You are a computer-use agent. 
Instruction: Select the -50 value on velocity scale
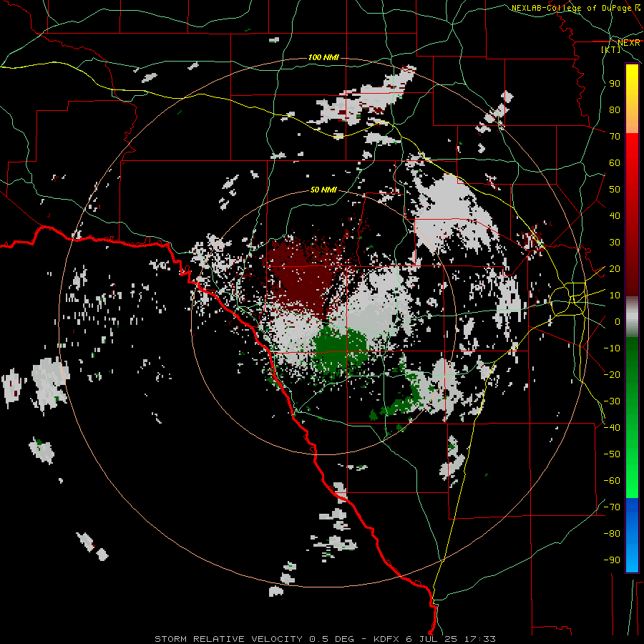click(x=612, y=454)
